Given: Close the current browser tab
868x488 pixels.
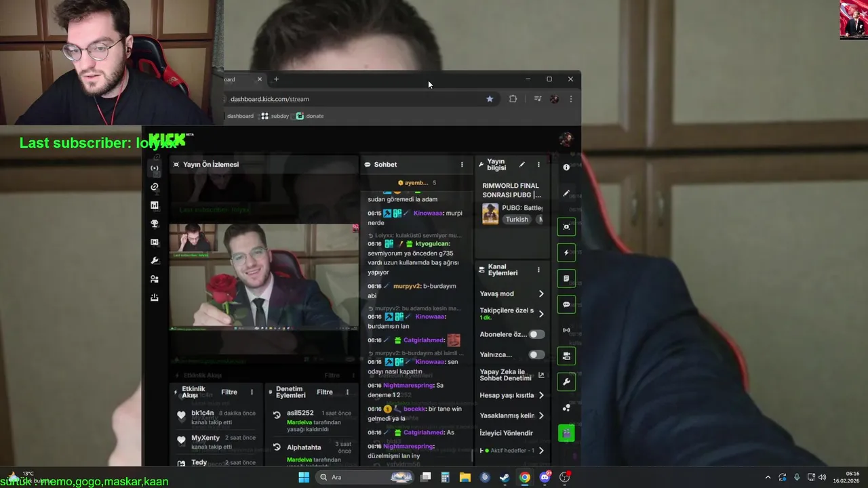Looking at the screenshot, I should pos(259,79).
